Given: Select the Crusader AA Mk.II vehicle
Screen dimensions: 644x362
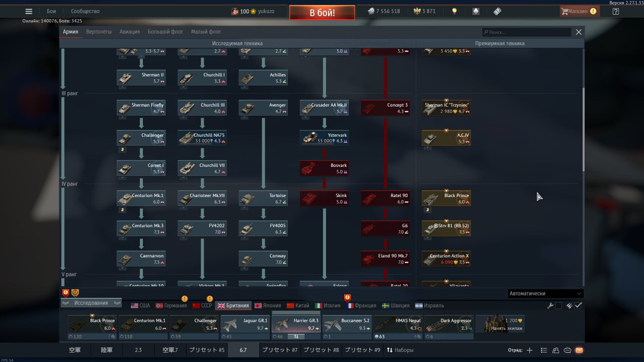Looking at the screenshot, I should 325,108.
